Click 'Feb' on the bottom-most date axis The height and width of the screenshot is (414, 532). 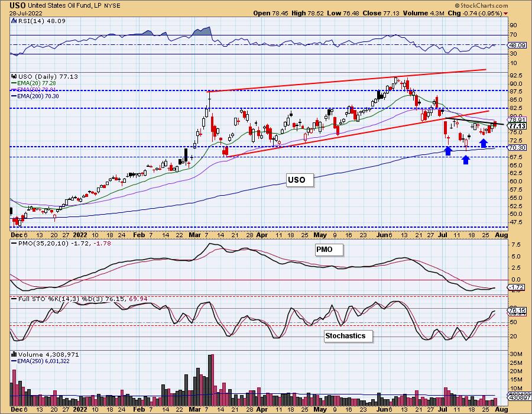click(139, 409)
